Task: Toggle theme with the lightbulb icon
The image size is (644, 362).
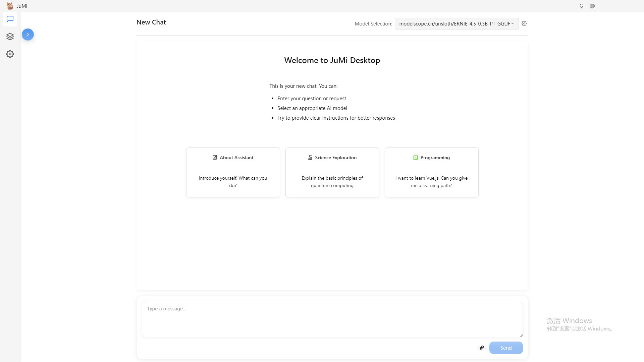Action: click(581, 6)
